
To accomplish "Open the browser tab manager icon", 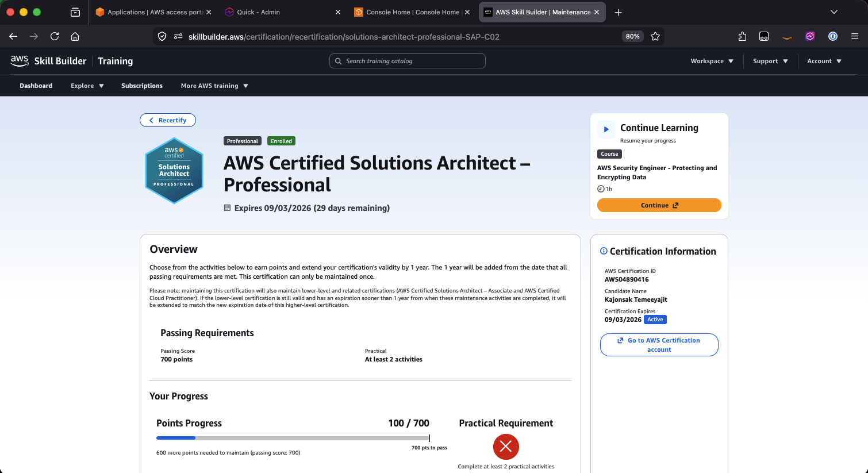I will [75, 12].
